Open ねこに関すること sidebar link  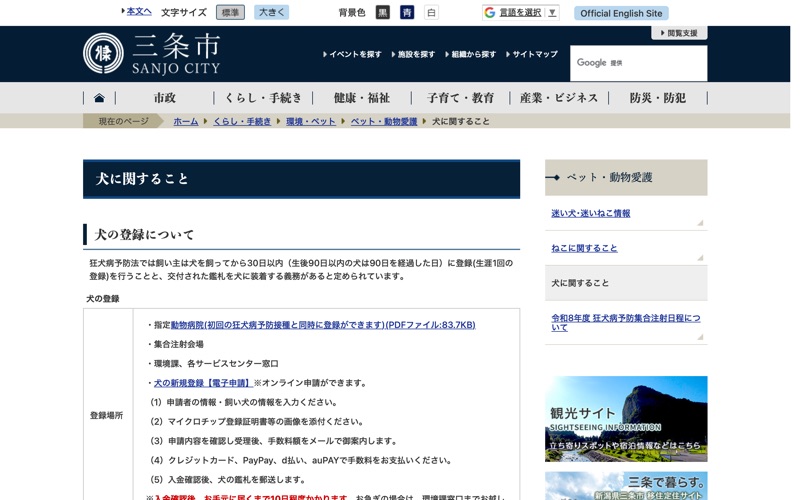tap(584, 248)
